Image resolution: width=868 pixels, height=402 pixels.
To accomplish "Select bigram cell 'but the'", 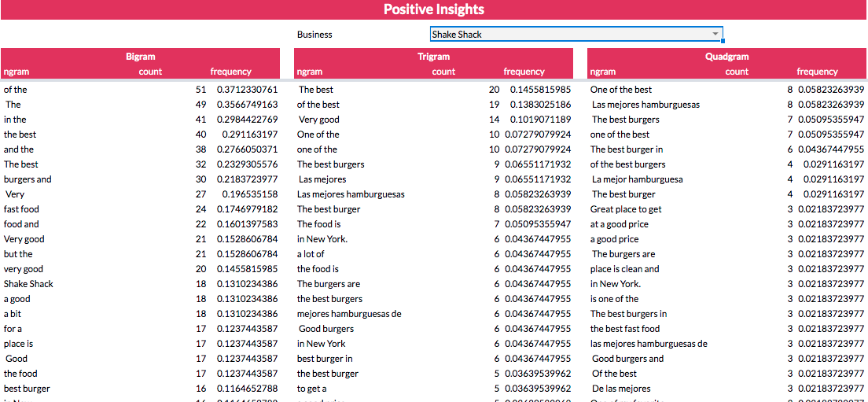I will click(18, 254).
